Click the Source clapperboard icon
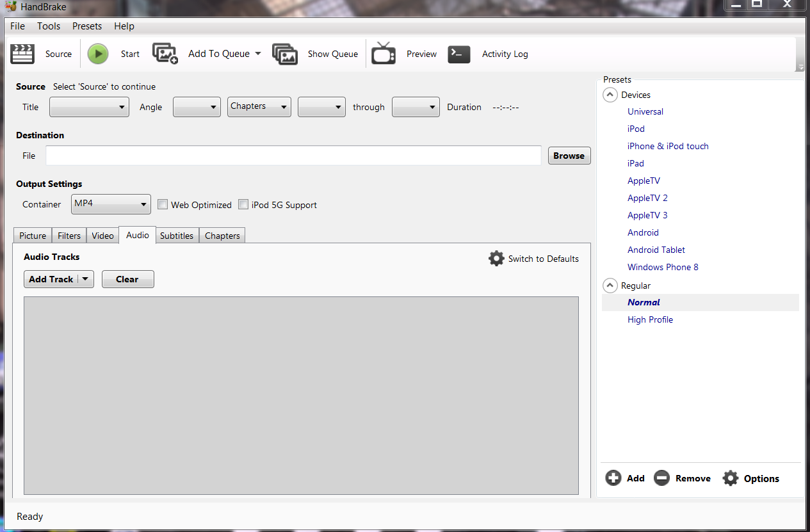This screenshot has width=810, height=532. [22, 54]
